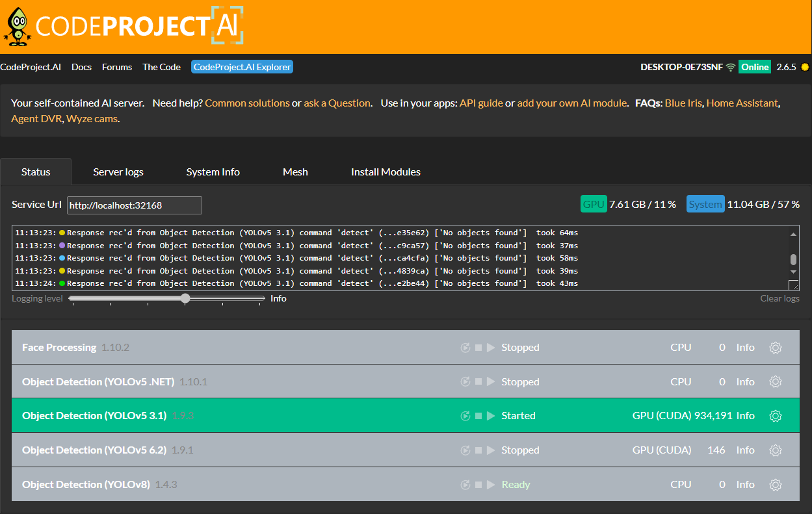Start Object Detection (YOLOv8) module
The width and height of the screenshot is (812, 514).
coord(491,485)
